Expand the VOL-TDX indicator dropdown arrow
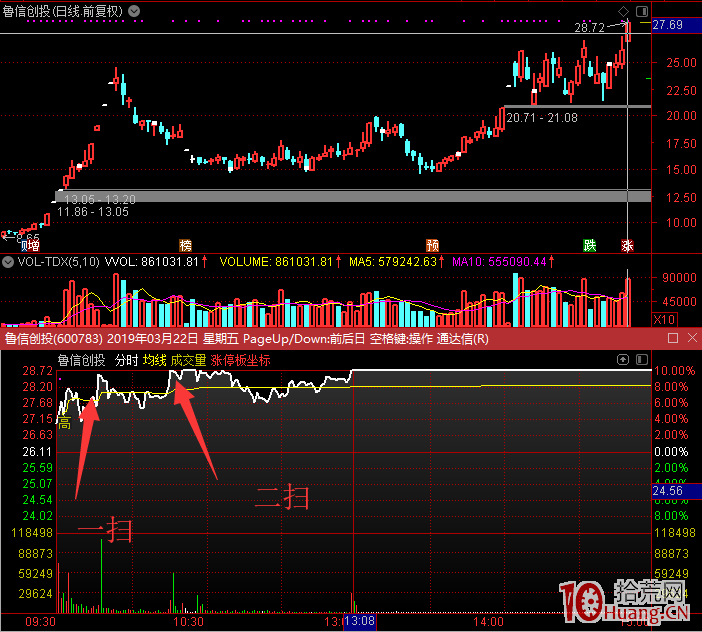The height and width of the screenshot is (632, 702). 8,262
